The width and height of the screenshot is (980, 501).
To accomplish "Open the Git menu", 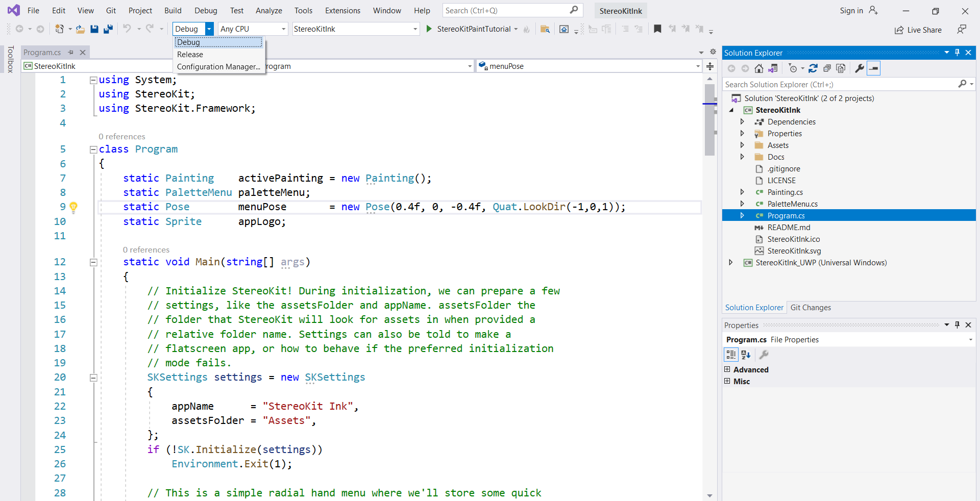I will coord(111,11).
